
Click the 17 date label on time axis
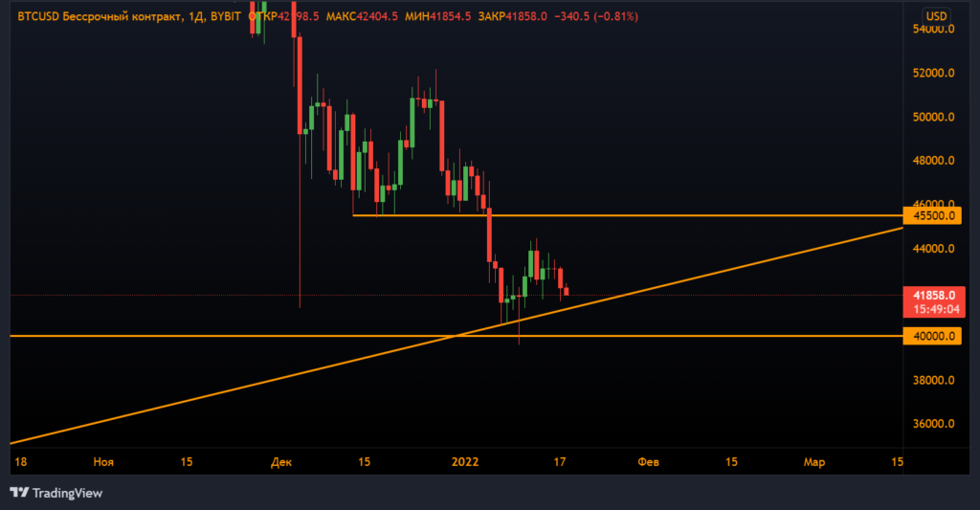point(559,462)
